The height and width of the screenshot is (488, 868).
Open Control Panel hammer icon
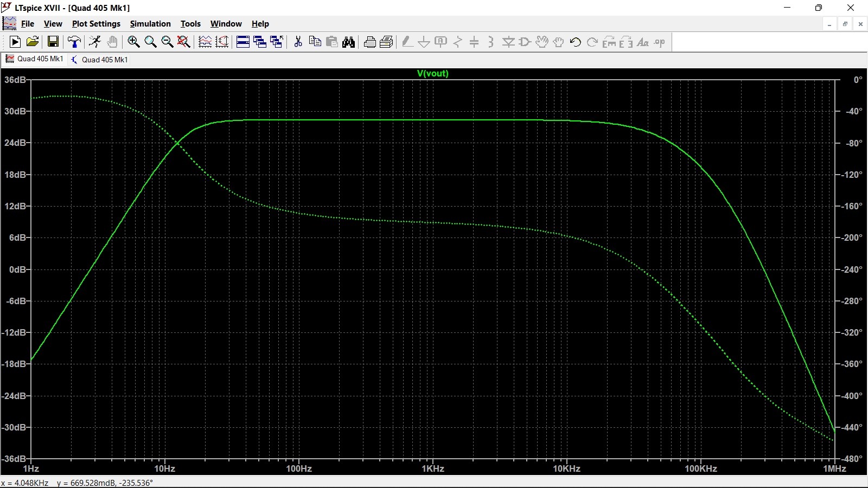74,42
